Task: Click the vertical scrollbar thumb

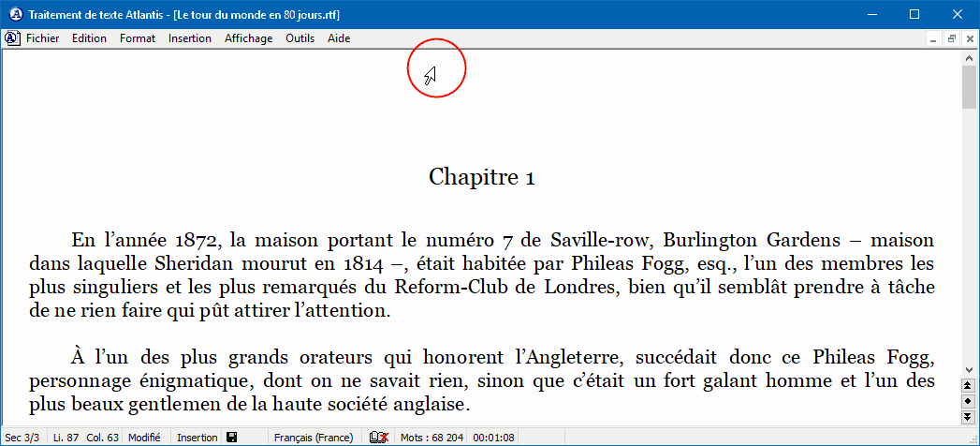Action: [969, 87]
